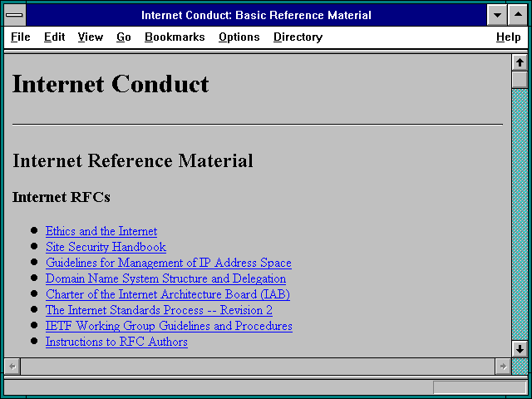Minimize the window with the down-arrow button

tap(497, 15)
